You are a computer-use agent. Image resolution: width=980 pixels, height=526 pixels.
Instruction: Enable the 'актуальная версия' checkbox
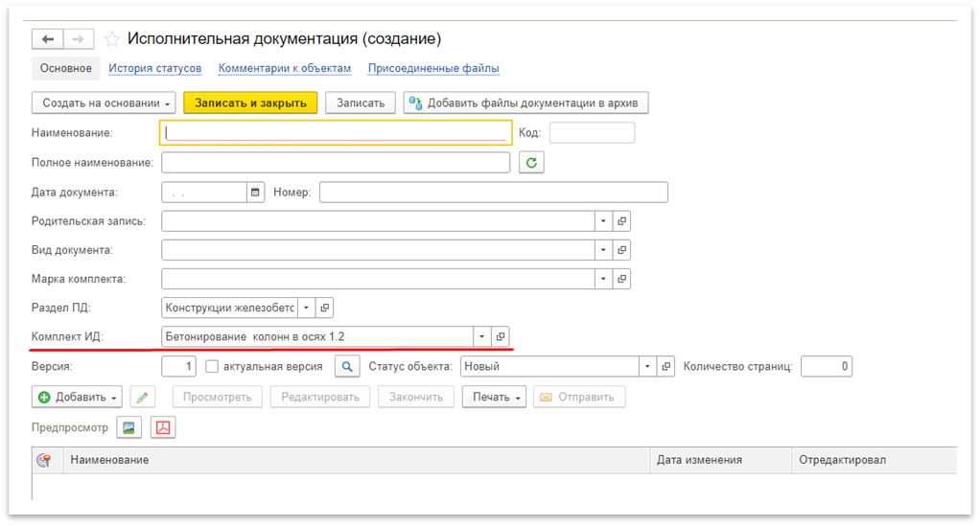pyautogui.click(x=212, y=367)
